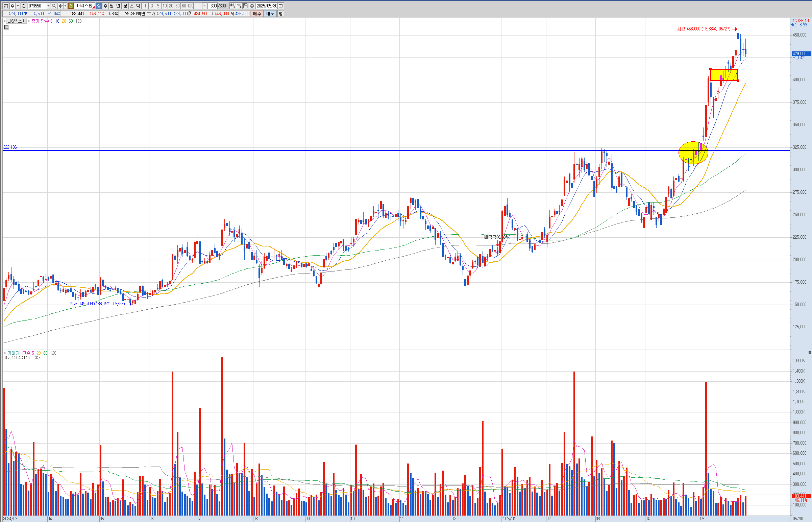The width and height of the screenshot is (812, 522).
Task: Expand the 주 market type dropdown arrow
Action: tap(18, 6)
